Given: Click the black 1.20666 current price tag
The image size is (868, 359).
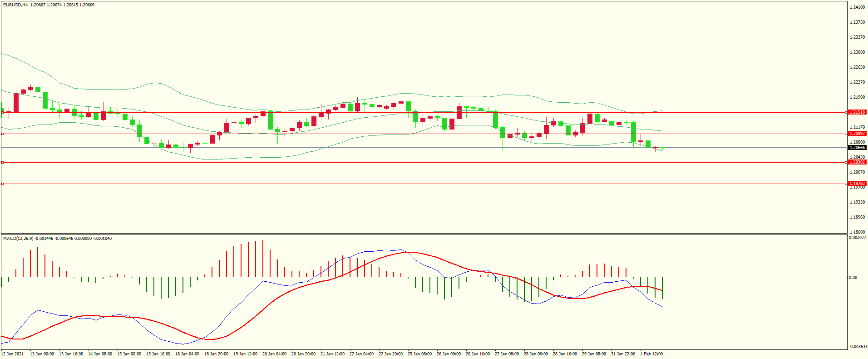Looking at the screenshot, I should 857,148.
